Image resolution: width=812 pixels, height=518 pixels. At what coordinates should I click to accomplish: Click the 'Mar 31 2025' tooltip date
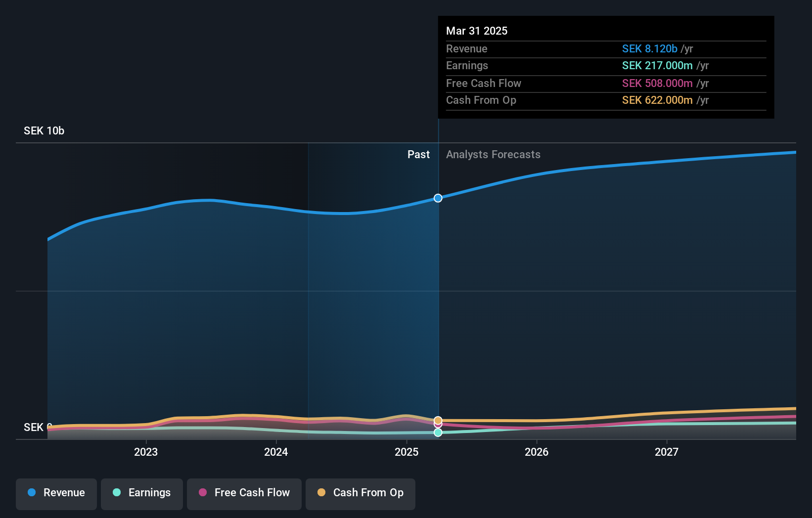point(477,31)
